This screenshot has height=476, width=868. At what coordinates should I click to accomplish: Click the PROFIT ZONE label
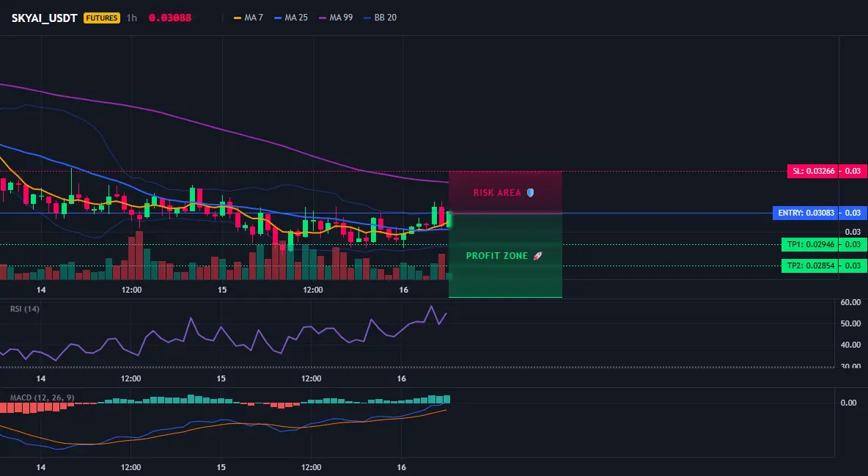point(497,256)
